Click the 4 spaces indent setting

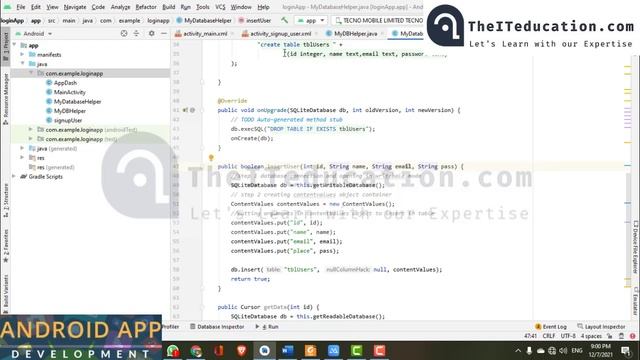[591, 336]
